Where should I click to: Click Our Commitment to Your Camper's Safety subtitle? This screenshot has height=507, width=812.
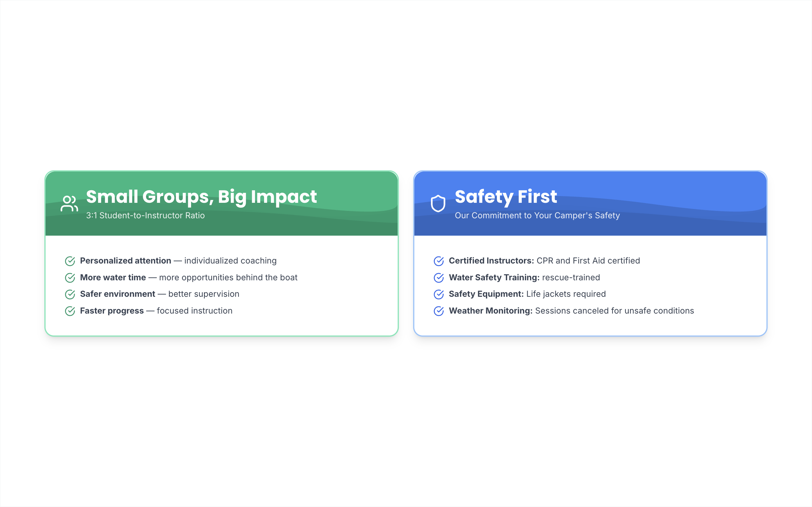click(537, 215)
